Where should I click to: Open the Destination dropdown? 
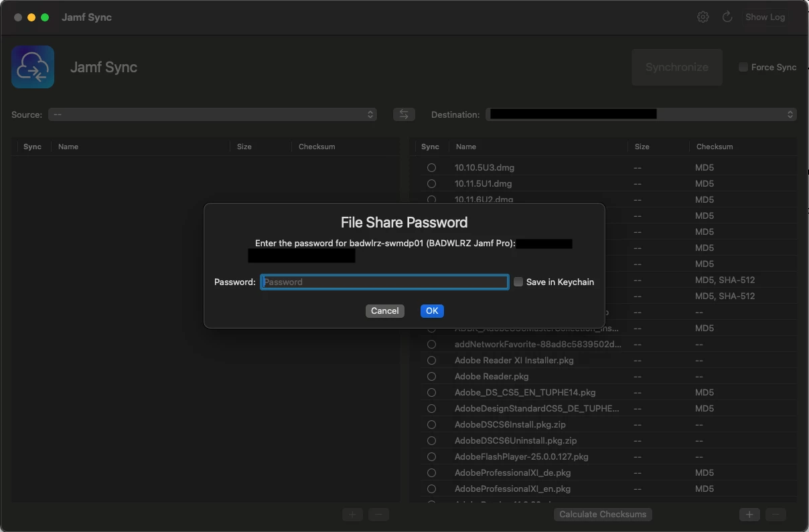click(641, 114)
